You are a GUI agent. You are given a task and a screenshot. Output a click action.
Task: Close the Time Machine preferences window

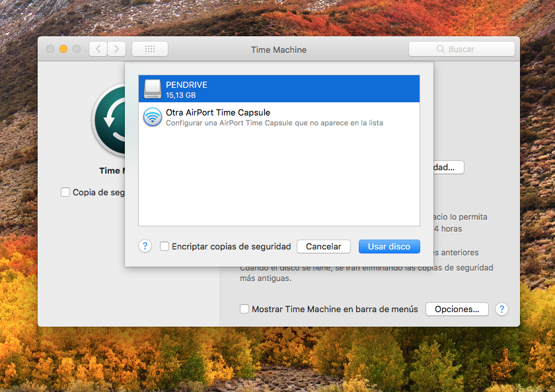[x=50, y=49]
